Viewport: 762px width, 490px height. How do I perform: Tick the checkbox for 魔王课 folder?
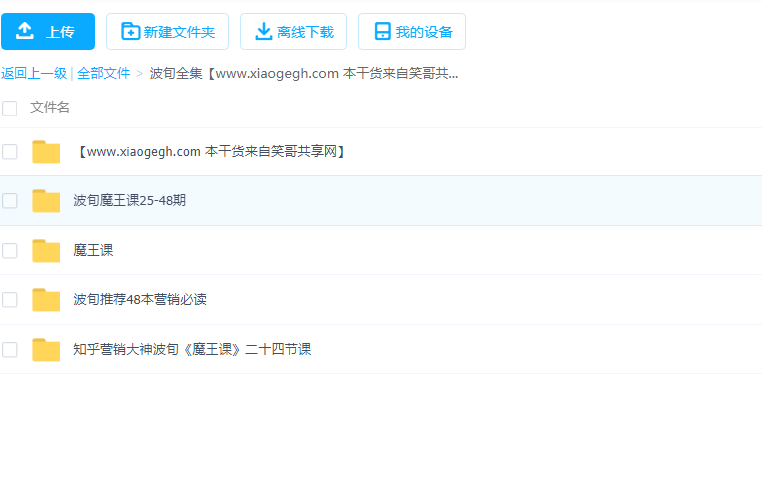tap(9, 250)
